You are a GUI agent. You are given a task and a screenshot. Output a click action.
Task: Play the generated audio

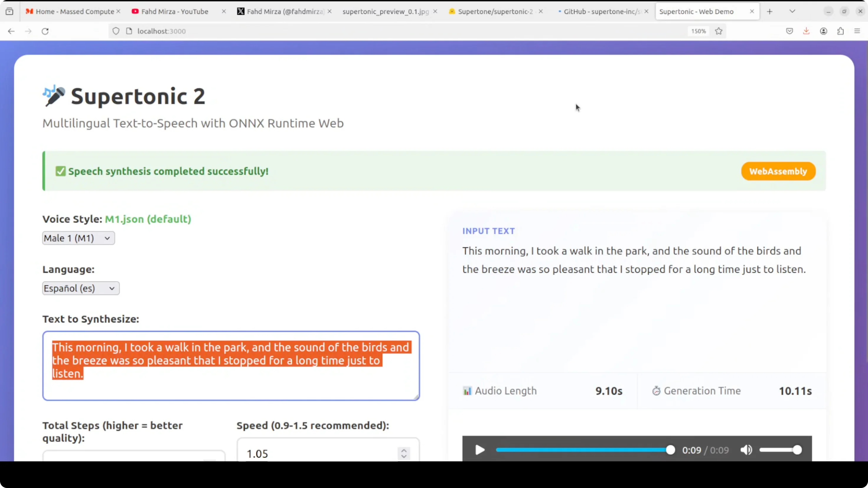coord(479,450)
